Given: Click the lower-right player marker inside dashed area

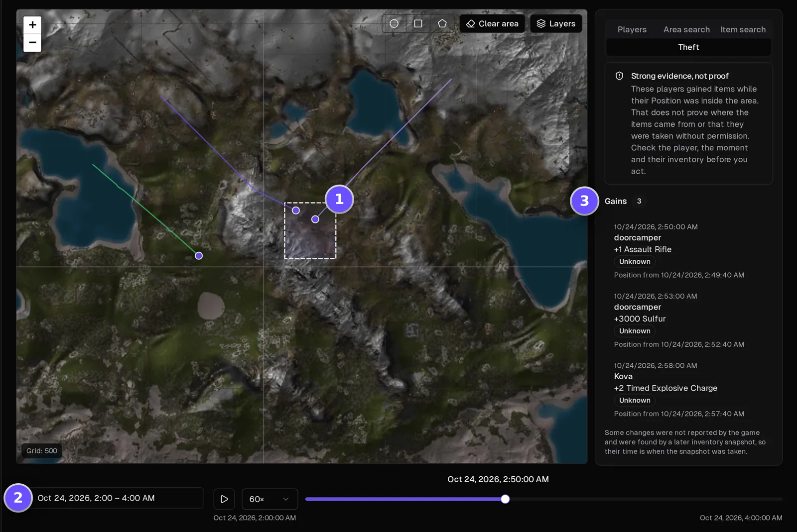Looking at the screenshot, I should pyautogui.click(x=315, y=219).
